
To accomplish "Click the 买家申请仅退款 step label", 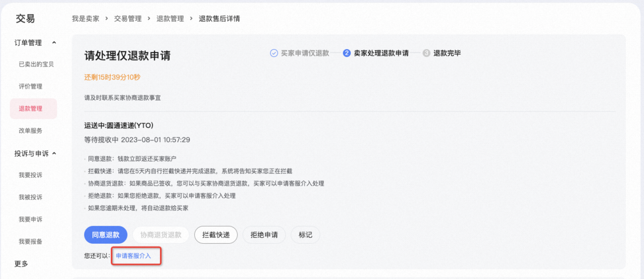I will tap(305, 53).
